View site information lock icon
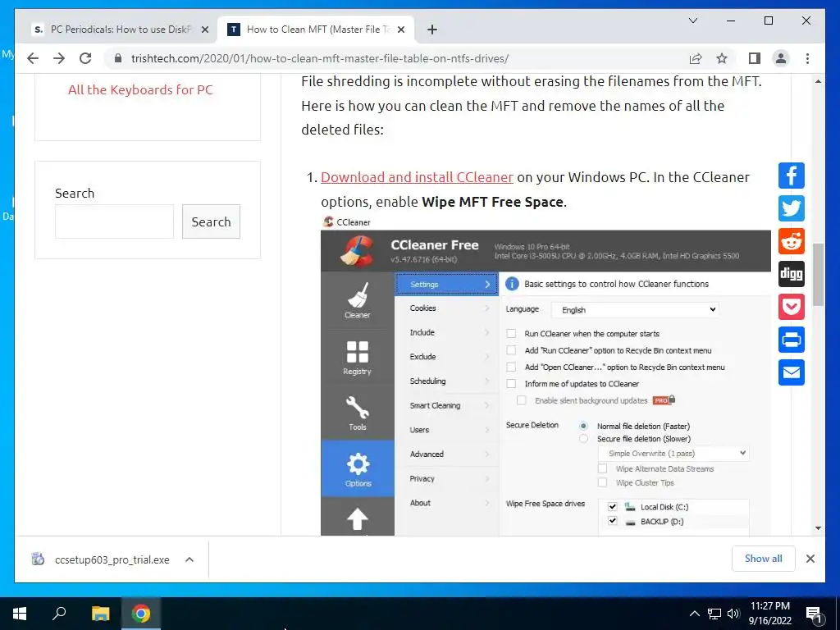 click(x=118, y=58)
